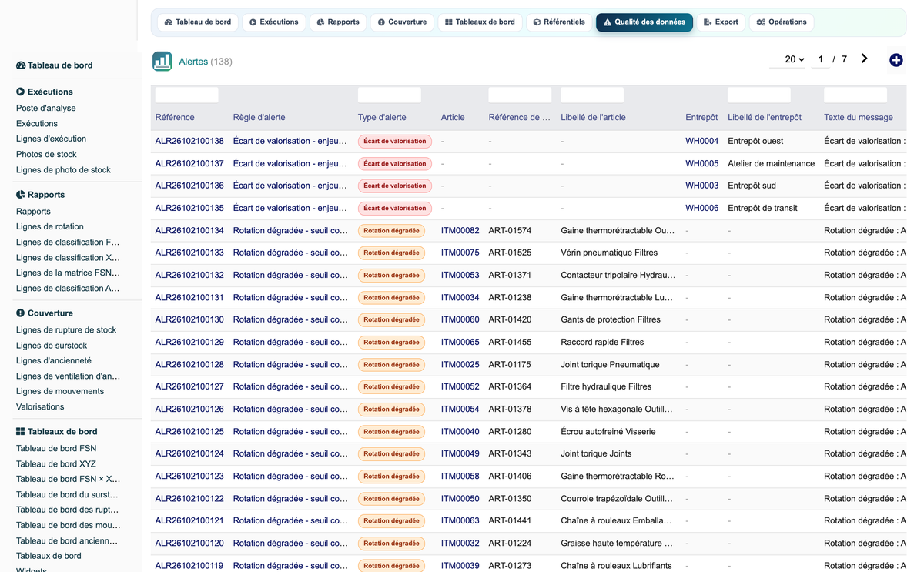Image resolution: width=924 pixels, height=572 pixels.
Task: Click the Libellé de l'article filter field
Action: click(x=592, y=95)
